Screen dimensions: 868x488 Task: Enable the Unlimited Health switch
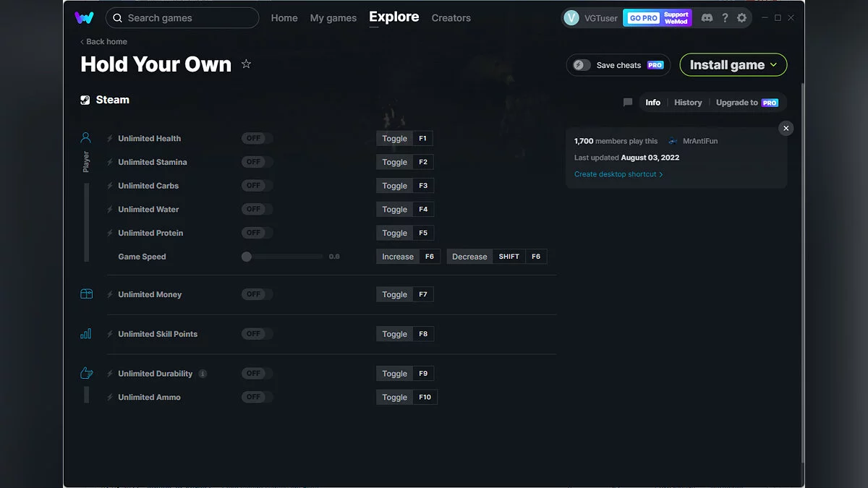coord(257,138)
